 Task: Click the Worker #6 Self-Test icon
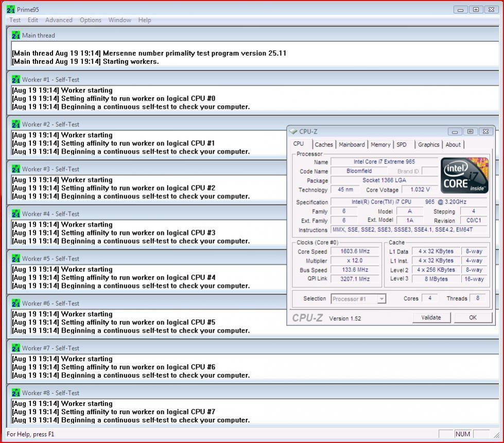pos(16,303)
